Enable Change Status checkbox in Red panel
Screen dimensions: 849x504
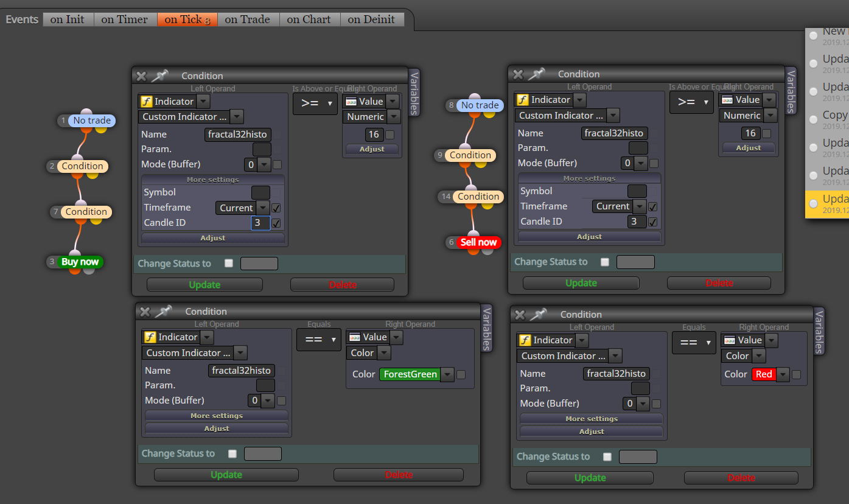(x=607, y=457)
